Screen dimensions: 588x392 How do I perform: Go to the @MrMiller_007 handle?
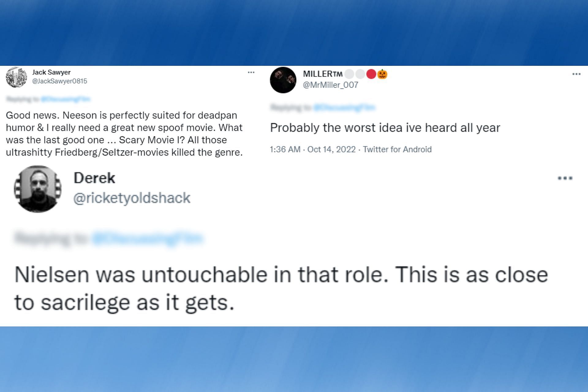[x=330, y=85]
